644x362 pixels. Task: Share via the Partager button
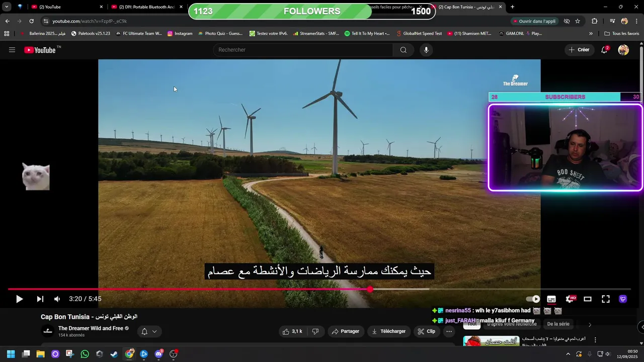(x=345, y=331)
